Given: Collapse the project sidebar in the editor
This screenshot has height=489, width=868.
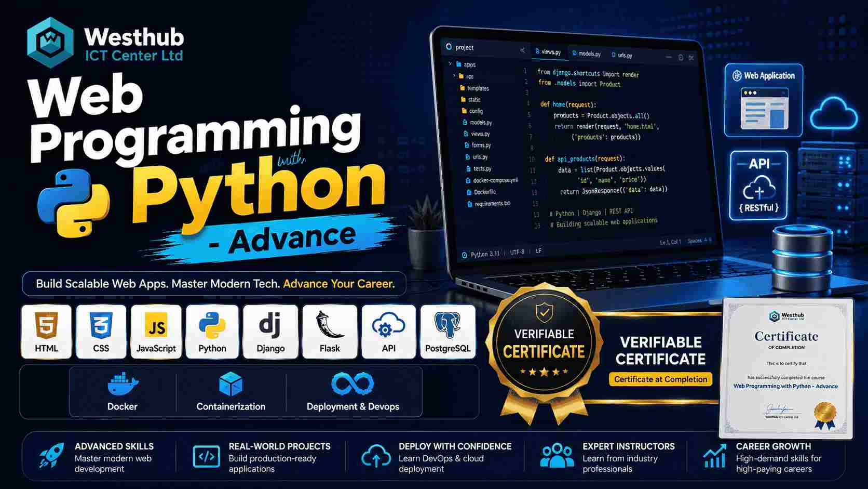Looking at the screenshot, I should point(522,50).
